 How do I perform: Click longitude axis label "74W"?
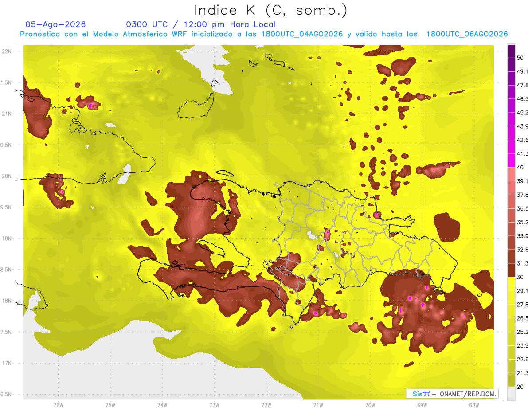pos(162,405)
